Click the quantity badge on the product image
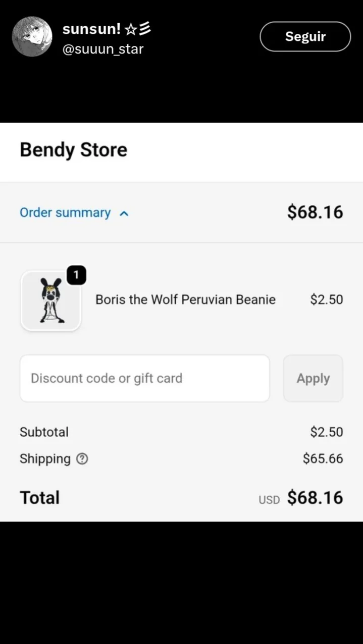 pos(76,275)
